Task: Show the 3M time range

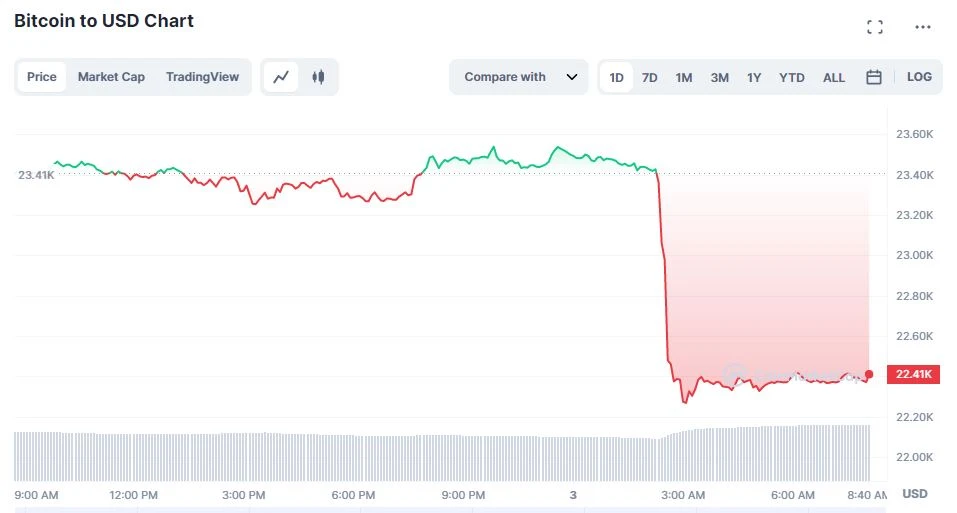Action: [720, 77]
